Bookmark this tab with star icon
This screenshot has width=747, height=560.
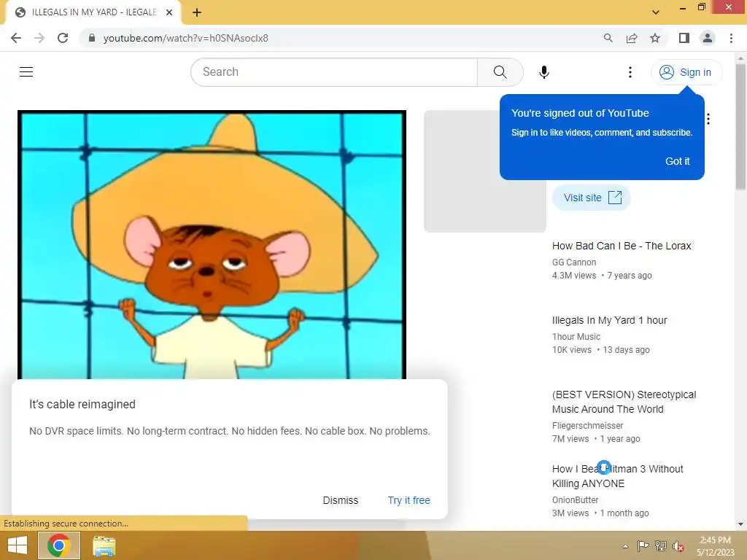tap(655, 38)
